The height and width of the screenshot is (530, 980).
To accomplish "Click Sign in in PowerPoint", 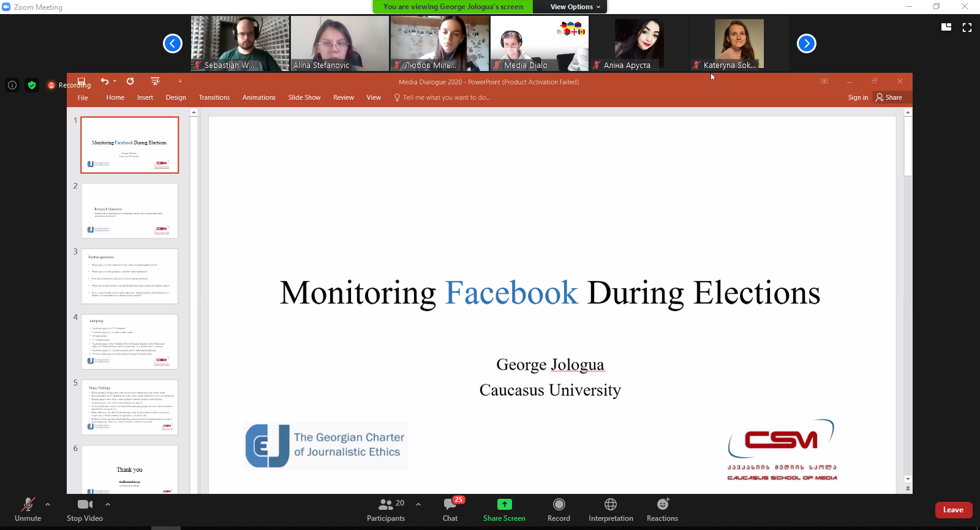I will coord(858,97).
